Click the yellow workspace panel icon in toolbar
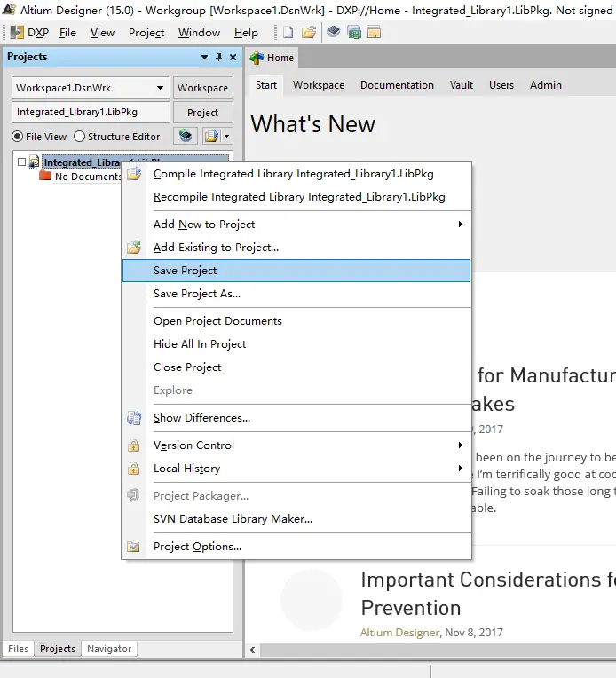616x678 pixels. pyautogui.click(x=374, y=33)
